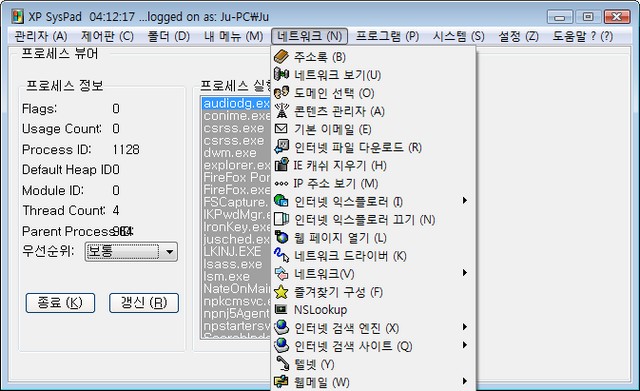This screenshot has height=391, width=640.
Task: Select npnj5Agent in the process list
Action: (236, 313)
